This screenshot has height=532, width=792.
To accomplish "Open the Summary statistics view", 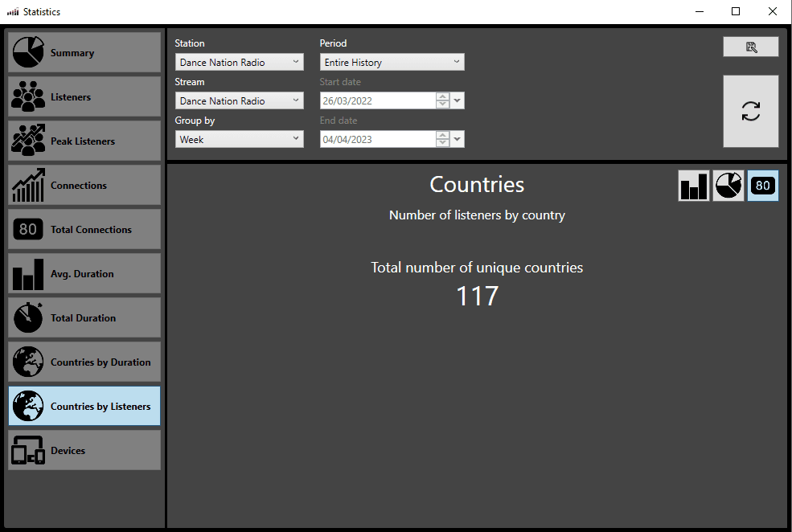I will [84, 52].
